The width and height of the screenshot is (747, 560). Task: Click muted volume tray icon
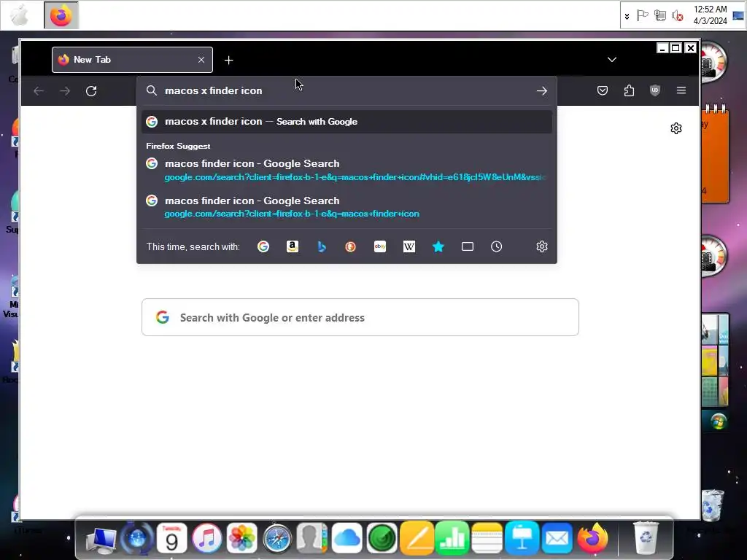[x=677, y=16]
